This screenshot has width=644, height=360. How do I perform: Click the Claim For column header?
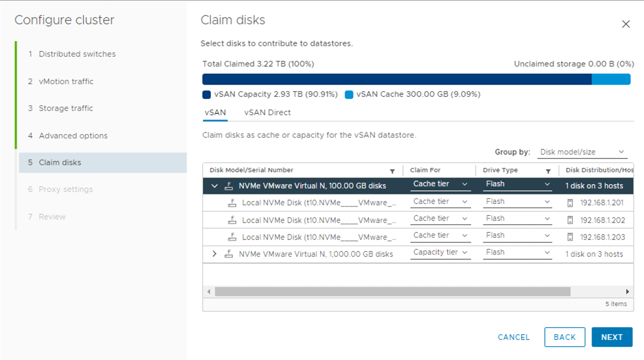click(x=425, y=170)
